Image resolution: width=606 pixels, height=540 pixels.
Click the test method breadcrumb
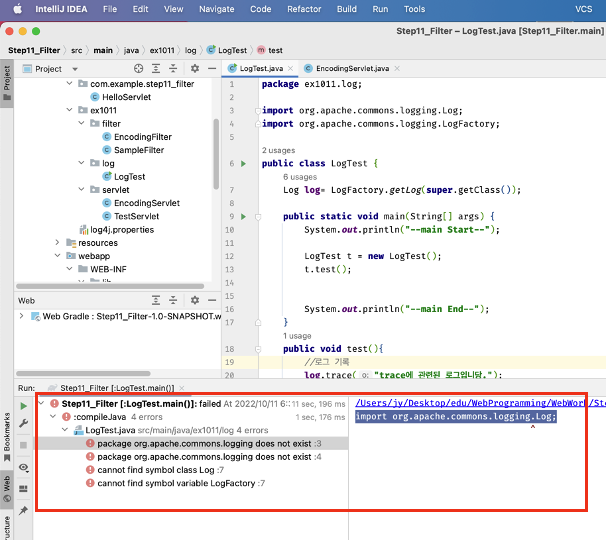270,50
